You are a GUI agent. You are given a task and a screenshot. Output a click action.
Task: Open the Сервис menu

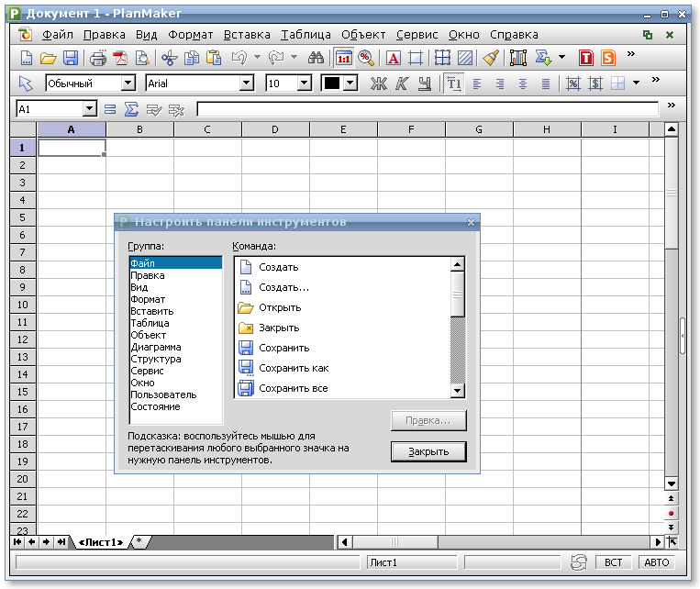[417, 34]
